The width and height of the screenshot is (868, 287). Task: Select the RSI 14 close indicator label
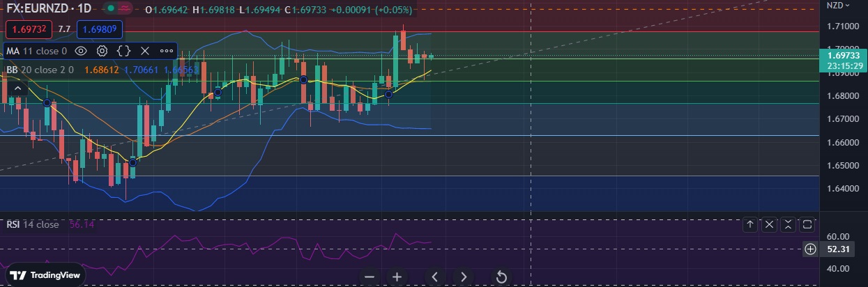pos(33,224)
